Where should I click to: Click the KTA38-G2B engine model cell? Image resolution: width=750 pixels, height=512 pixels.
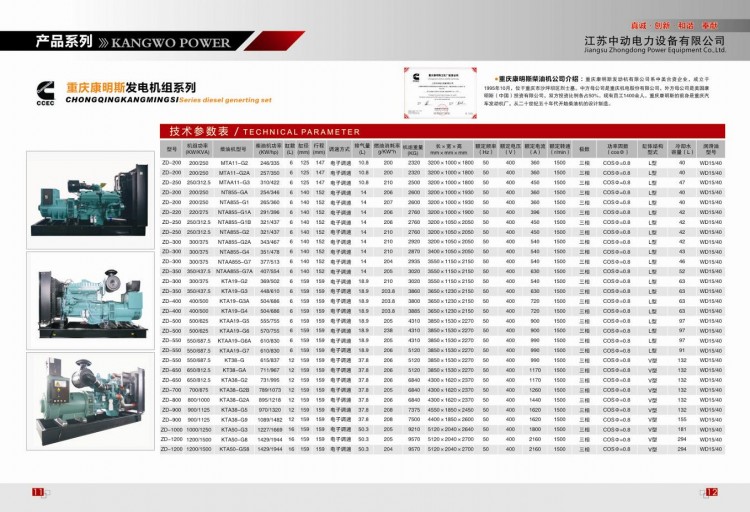234,390
